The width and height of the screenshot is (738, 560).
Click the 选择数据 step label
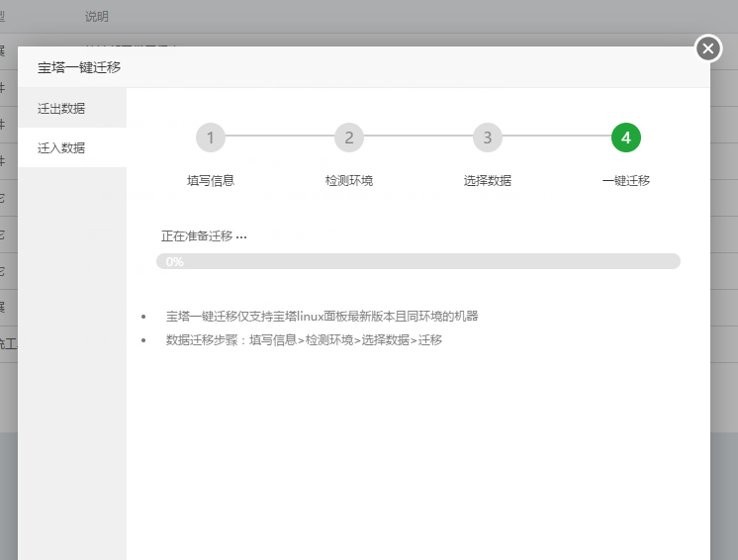487,181
